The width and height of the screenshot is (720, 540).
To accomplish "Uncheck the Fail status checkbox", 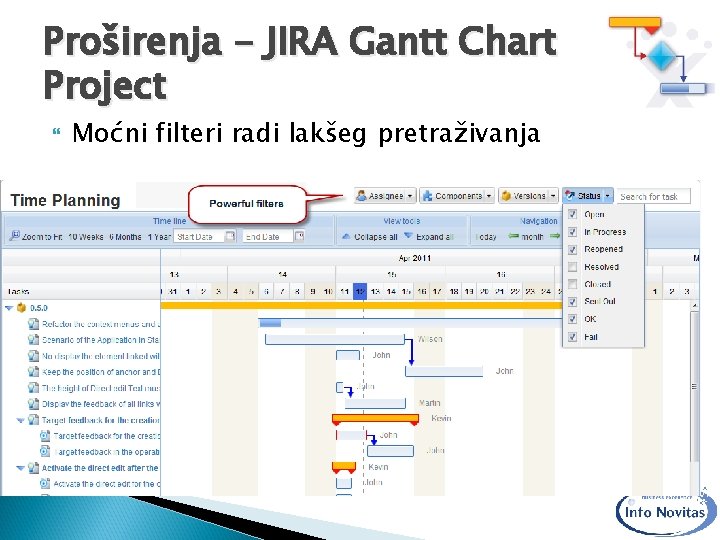I will pos(572,337).
